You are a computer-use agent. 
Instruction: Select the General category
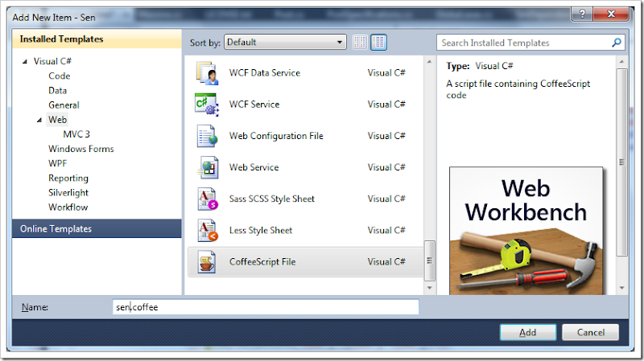(64, 105)
